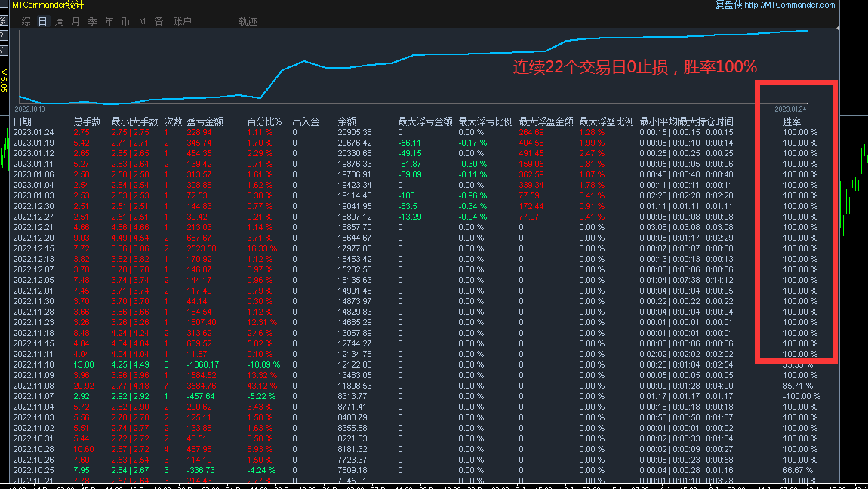The width and height of the screenshot is (868, 489).
Task: Click the question mark help icon
Action: coord(3,35)
